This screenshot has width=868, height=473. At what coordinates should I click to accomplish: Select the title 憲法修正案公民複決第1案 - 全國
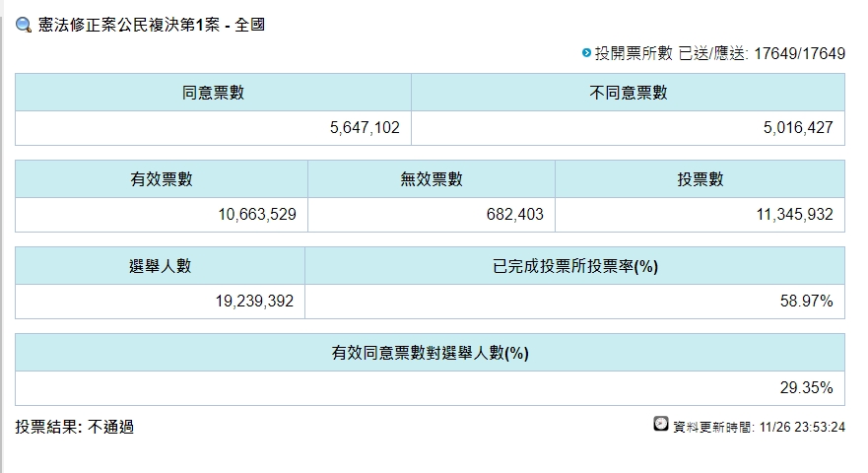pyautogui.click(x=151, y=25)
